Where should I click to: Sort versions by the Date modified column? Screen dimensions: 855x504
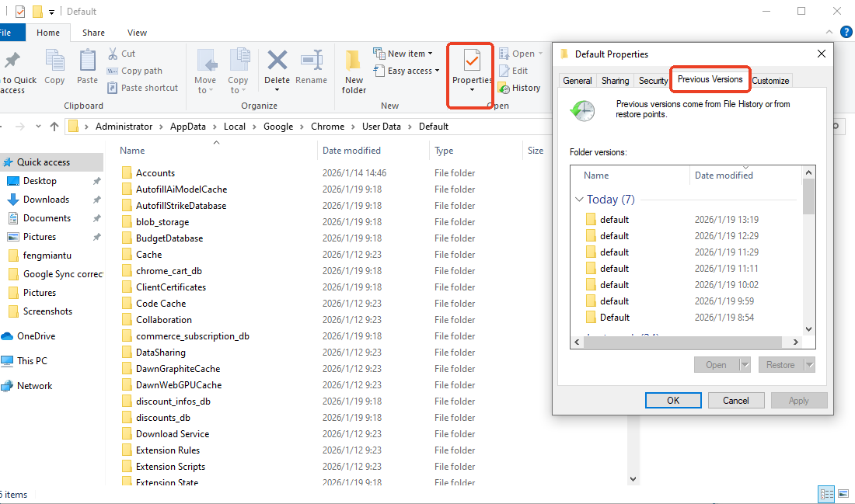[x=724, y=176]
